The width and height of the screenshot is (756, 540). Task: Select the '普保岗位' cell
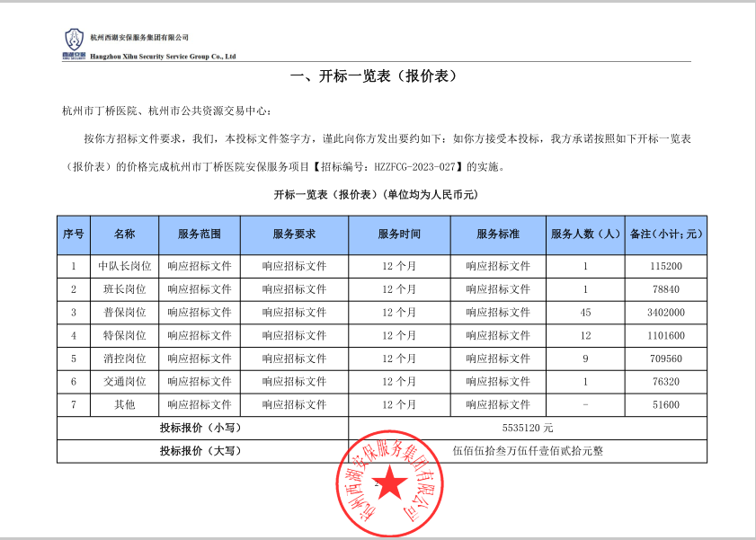point(124,312)
